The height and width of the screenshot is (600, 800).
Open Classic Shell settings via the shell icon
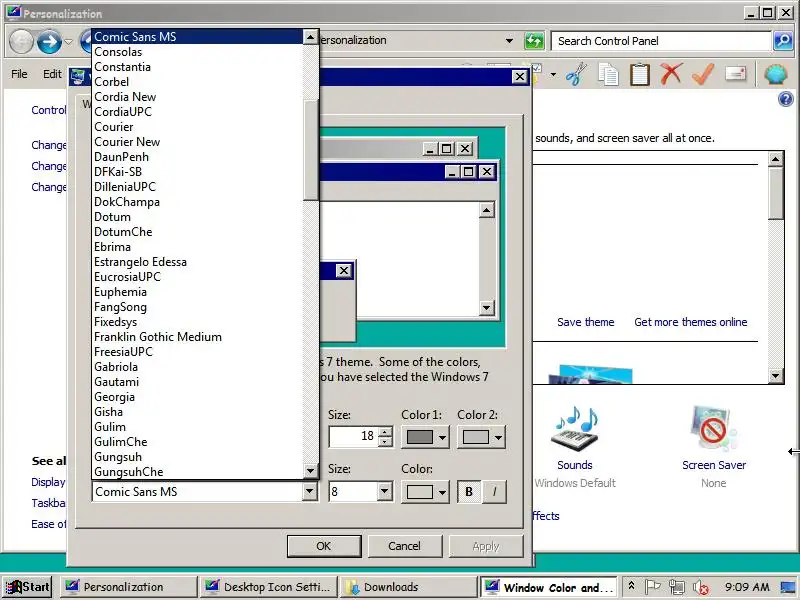click(776, 74)
